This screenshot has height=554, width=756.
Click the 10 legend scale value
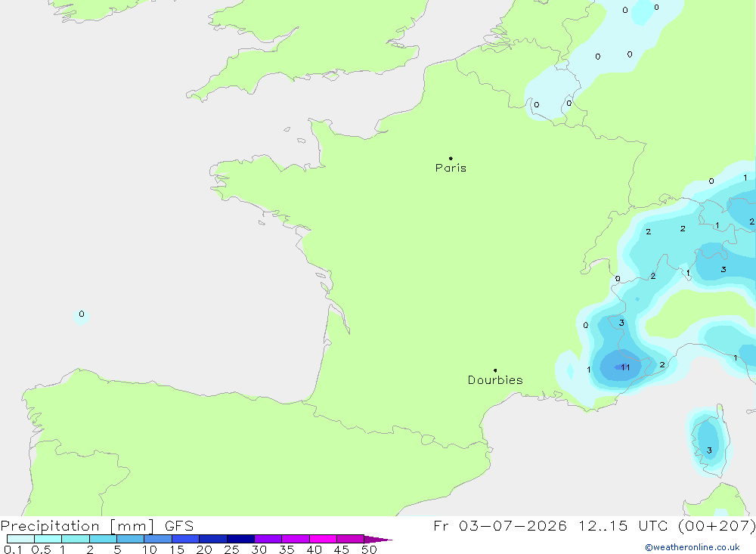[150, 549]
